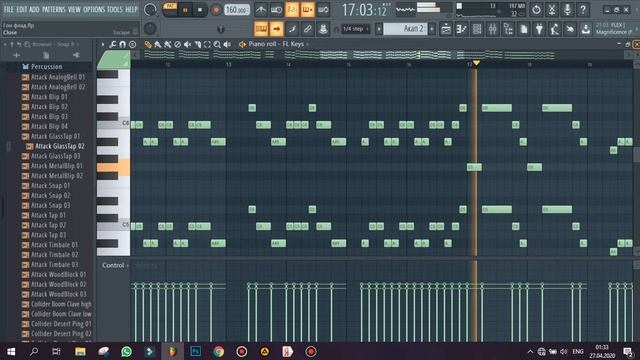The height and width of the screenshot is (360, 640).
Task: Open Piano roll - FL Keys target channel dropdown
Action: (x=278, y=44)
